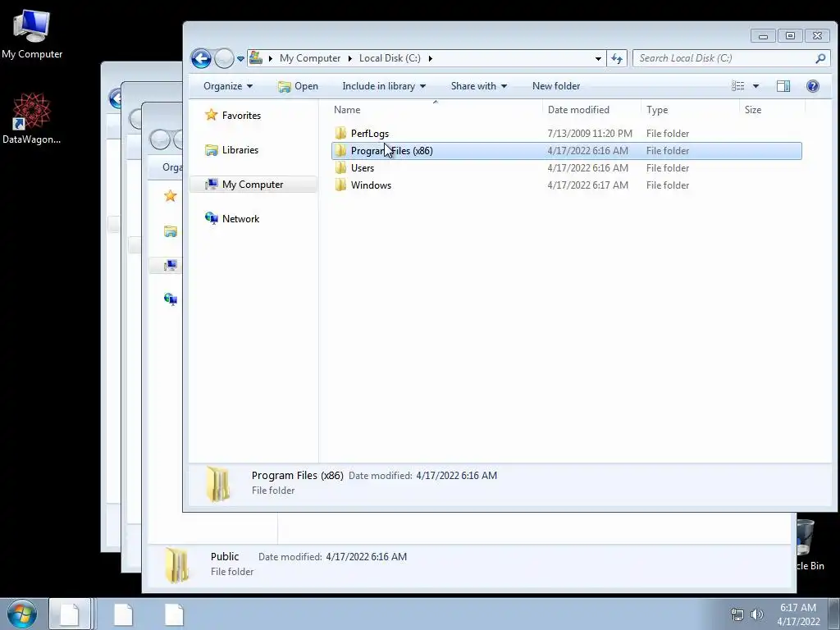
Task: Open the Windows Start button
Action: point(21,614)
